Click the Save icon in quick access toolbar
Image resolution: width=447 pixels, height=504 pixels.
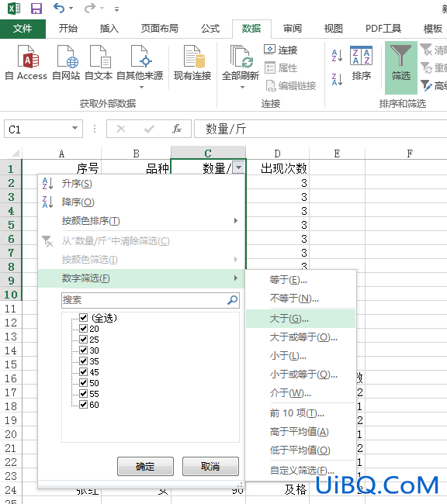pos(36,9)
